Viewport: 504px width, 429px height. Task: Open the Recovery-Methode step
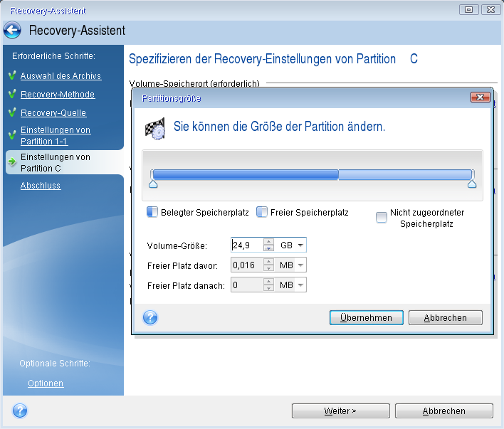57,95
